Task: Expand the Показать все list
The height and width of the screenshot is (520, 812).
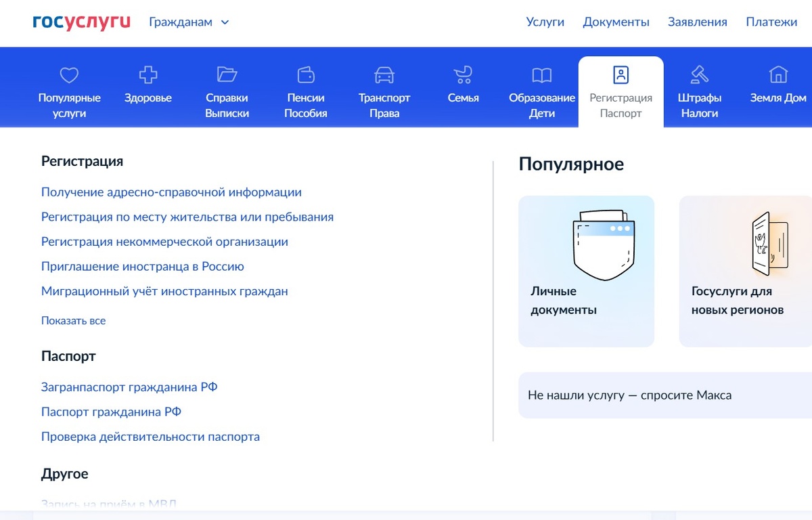Action: 73,320
